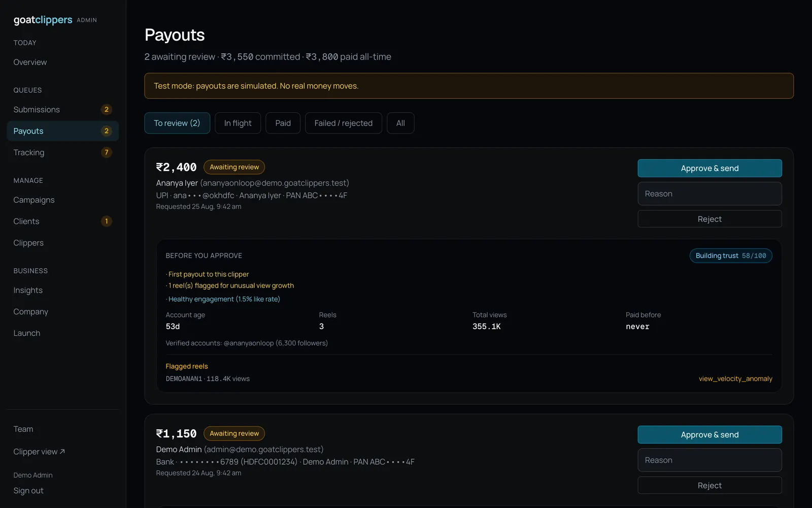The height and width of the screenshot is (508, 812).
Task: Click the Tracking badge showing 7
Action: pos(107,152)
